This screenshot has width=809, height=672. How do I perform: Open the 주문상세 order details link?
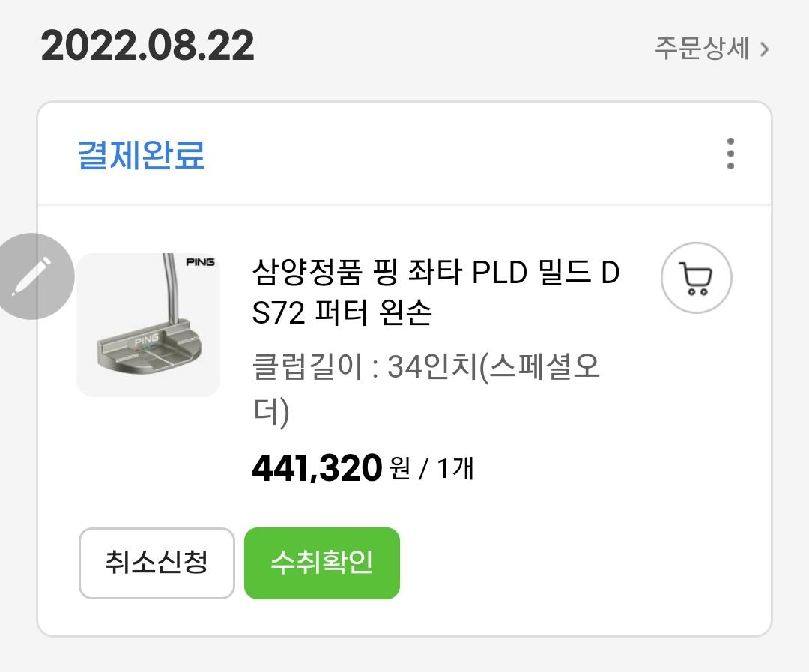[702, 49]
